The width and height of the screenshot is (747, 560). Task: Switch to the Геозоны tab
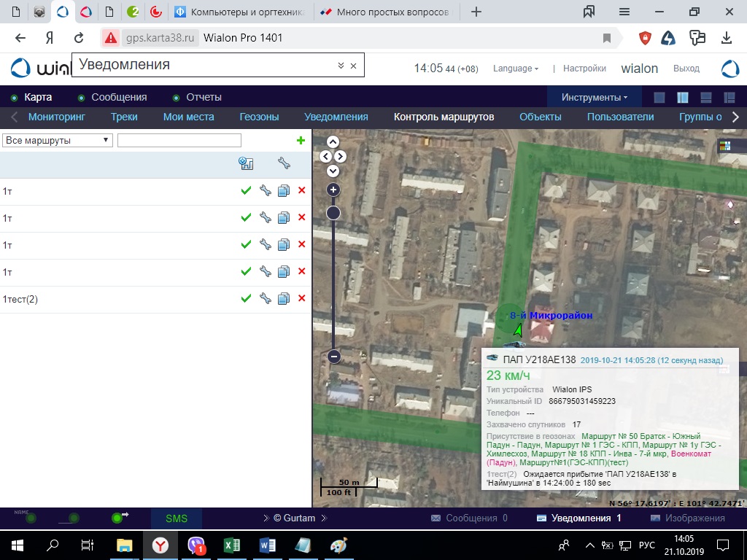pos(259,117)
